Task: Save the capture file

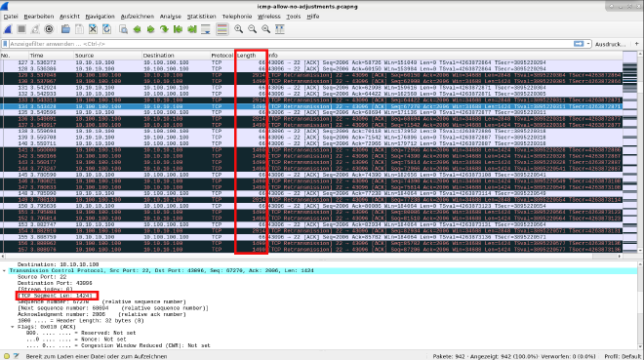Action: tap(79, 29)
